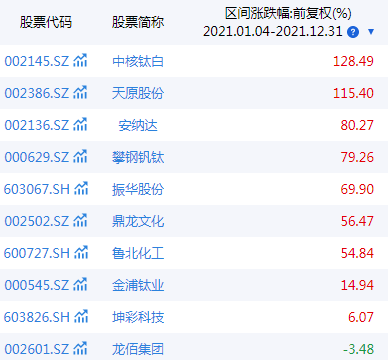Image resolution: width=388 pixels, height=360 pixels.
Task: Click the blue question mark help icon
Action: pos(353,32)
